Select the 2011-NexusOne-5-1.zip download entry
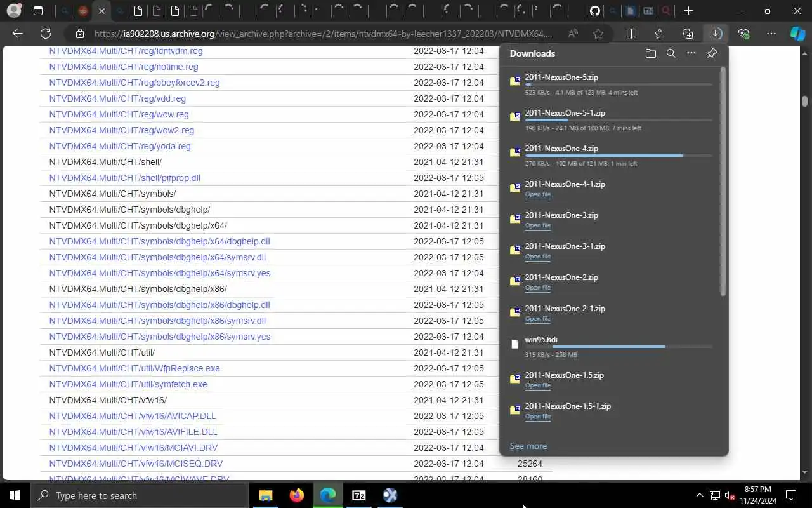Image resolution: width=812 pixels, height=508 pixels. 613,120
